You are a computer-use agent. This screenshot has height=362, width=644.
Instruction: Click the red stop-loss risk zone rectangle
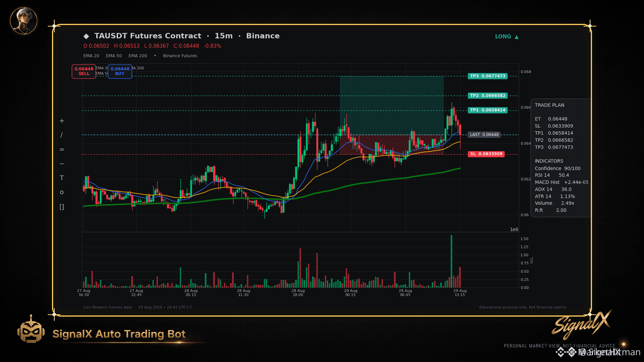tap(391, 145)
